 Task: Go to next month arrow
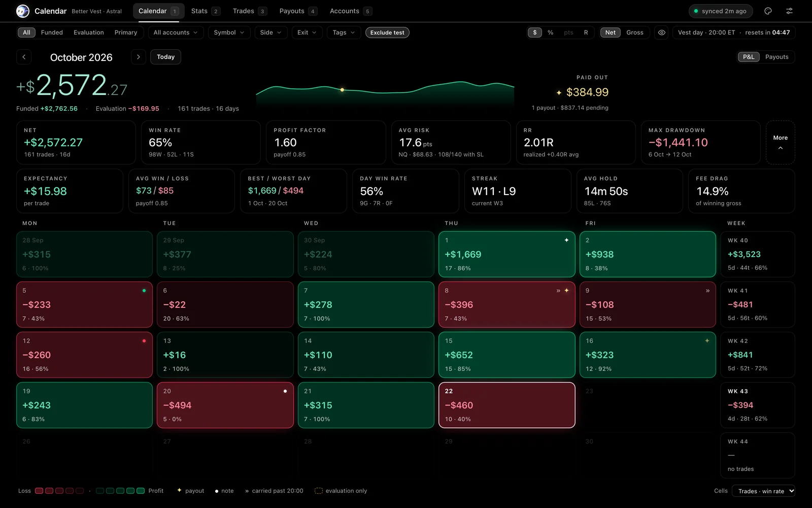(x=138, y=57)
